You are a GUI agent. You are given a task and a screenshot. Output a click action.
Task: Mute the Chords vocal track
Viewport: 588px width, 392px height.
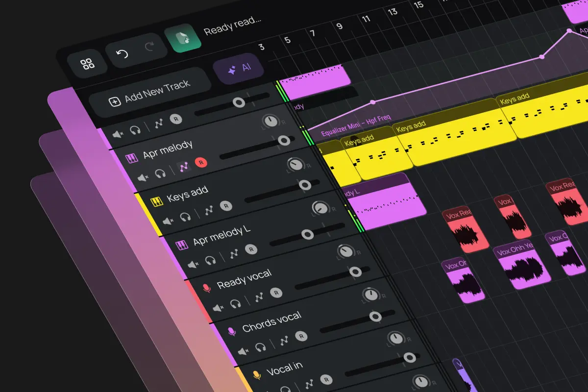point(244,351)
